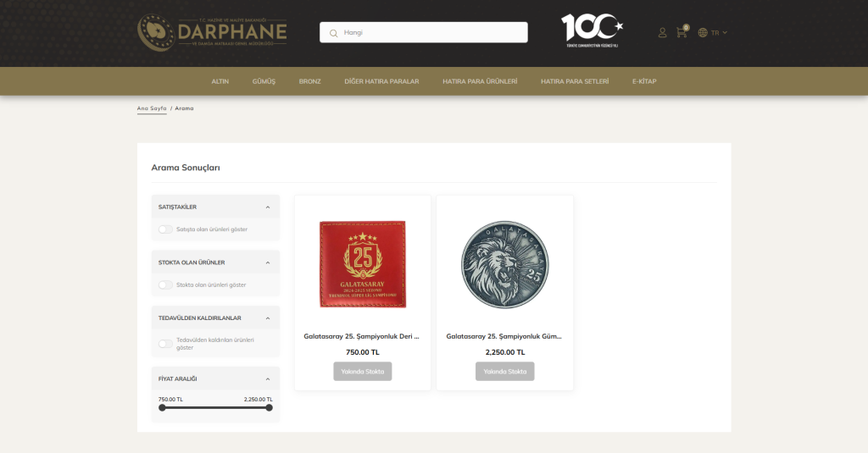Image resolution: width=868 pixels, height=453 pixels.
Task: Click the Darphane logo
Action: (x=212, y=33)
